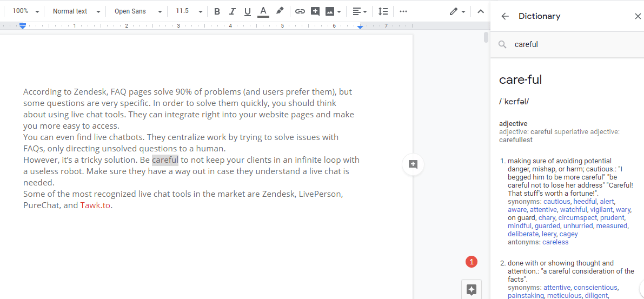Open the synonym 'cautious'

coord(556,201)
